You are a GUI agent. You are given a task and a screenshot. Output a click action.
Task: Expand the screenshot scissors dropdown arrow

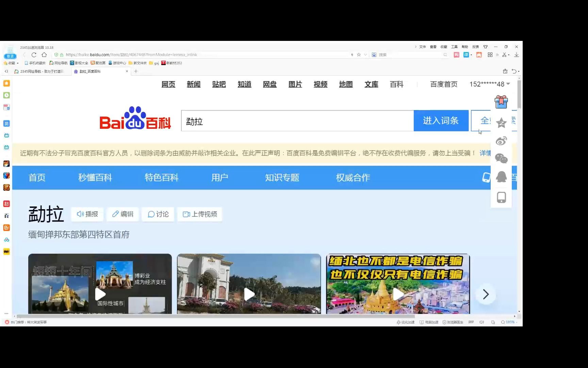pos(509,55)
